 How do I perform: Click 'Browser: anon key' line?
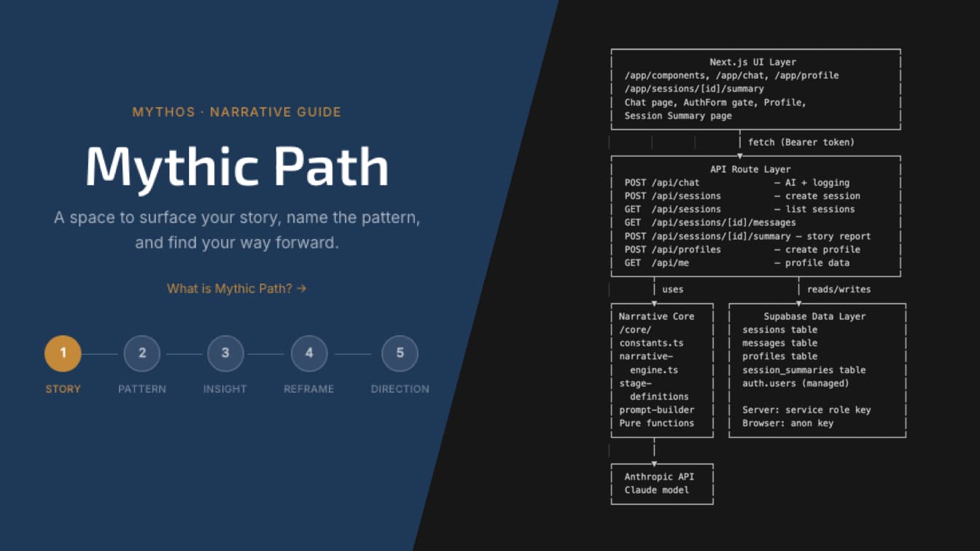click(x=787, y=423)
